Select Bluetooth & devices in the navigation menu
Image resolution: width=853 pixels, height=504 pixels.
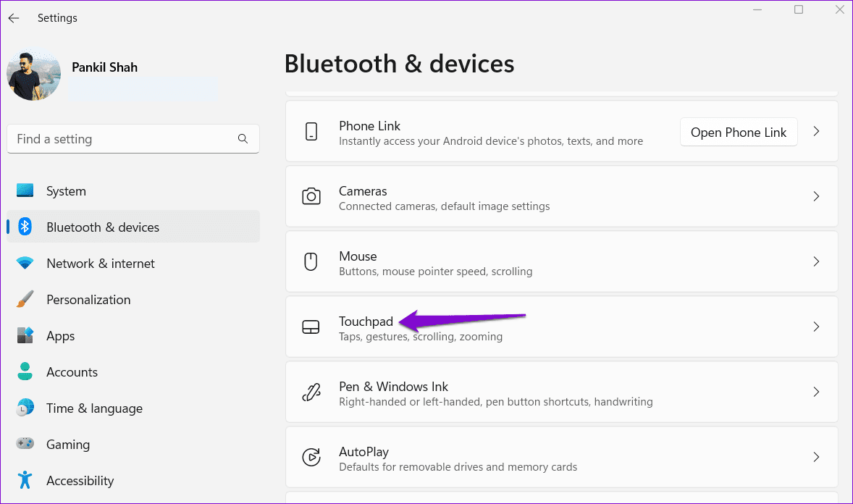click(x=102, y=227)
